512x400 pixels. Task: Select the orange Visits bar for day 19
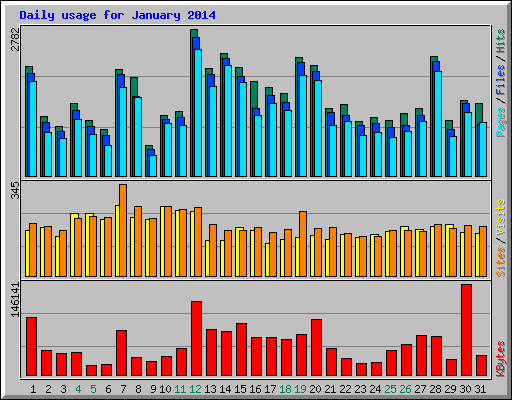[303, 244]
